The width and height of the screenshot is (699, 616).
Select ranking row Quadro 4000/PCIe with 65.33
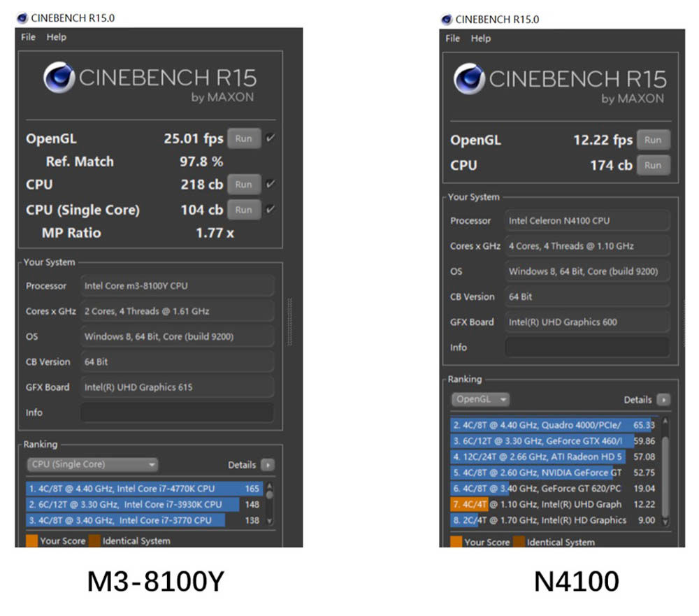554,425
